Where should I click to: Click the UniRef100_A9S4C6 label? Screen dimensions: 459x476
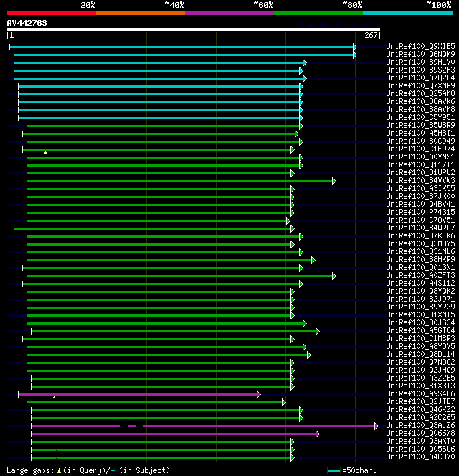420,393
